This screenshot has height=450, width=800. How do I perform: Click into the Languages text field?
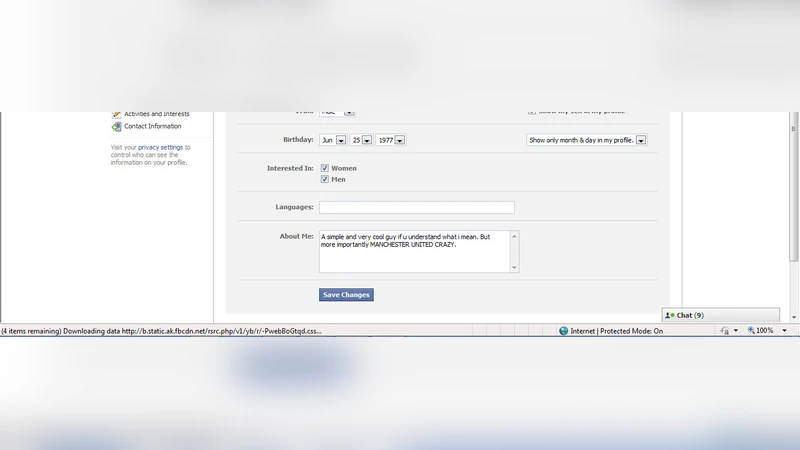416,207
